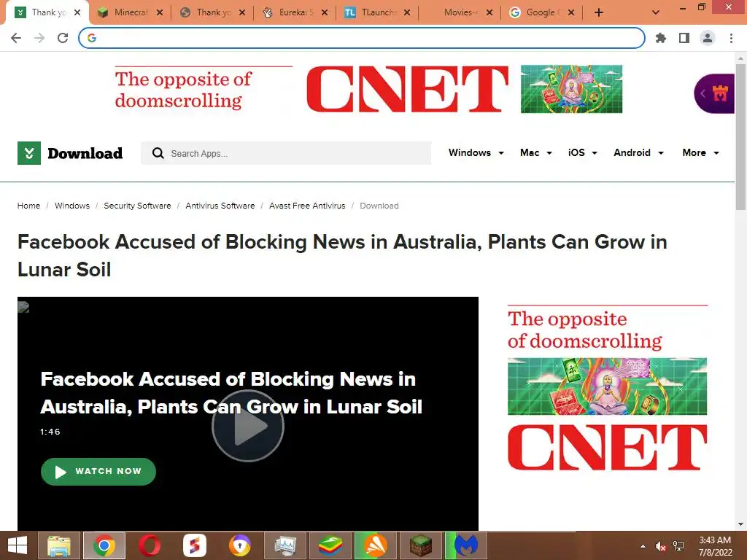Click the page vertical scrollbar thumb
This screenshot has width=747, height=560.
pyautogui.click(x=740, y=136)
